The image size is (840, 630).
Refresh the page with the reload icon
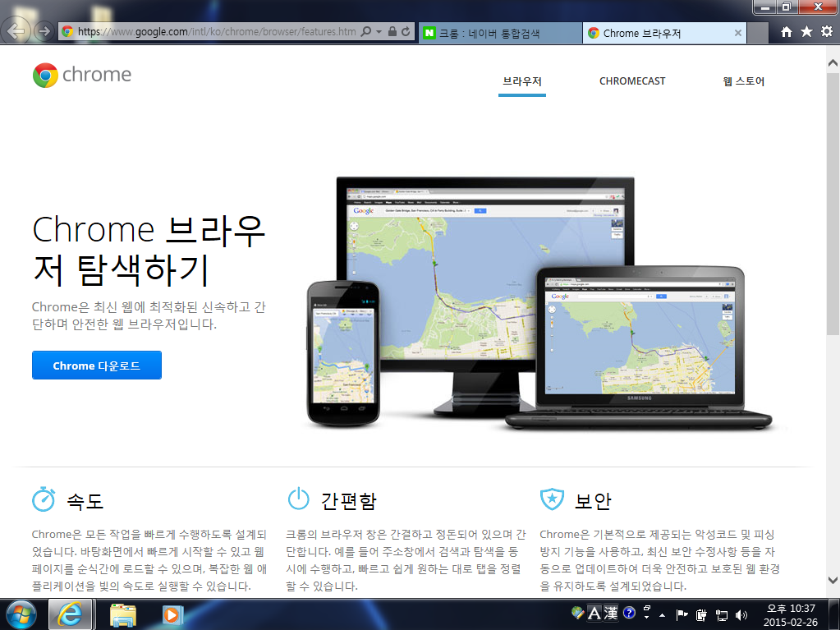click(406, 31)
